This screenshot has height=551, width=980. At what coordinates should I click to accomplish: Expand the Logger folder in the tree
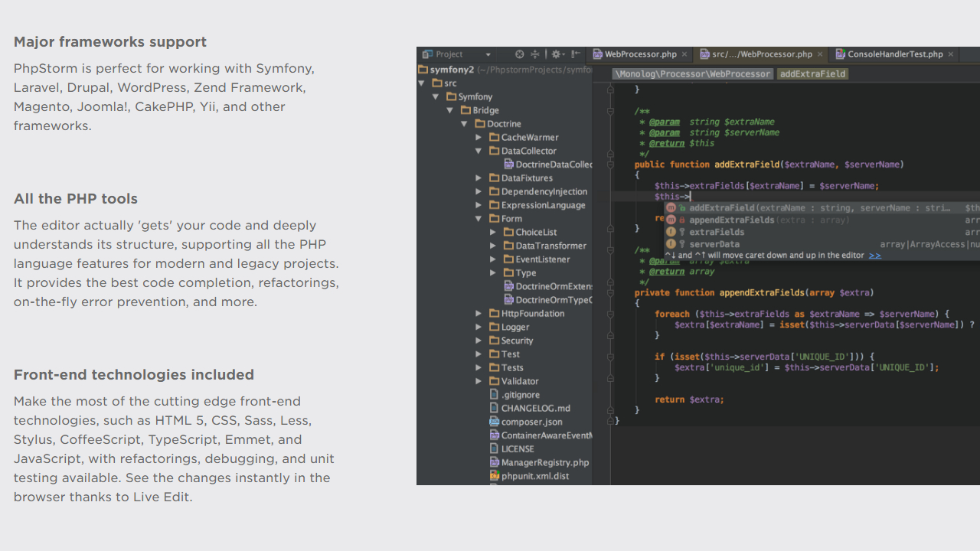(x=479, y=327)
